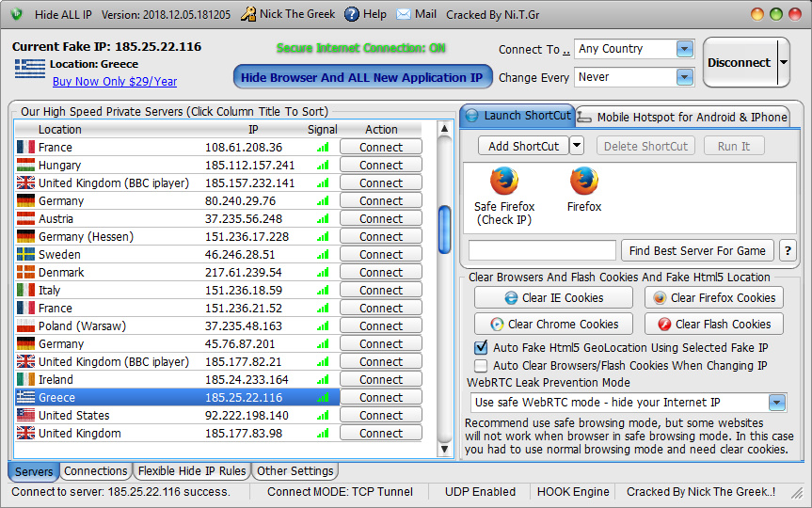This screenshot has height=508, width=812.
Task: Click the Denmark flag icon
Action: (x=26, y=273)
